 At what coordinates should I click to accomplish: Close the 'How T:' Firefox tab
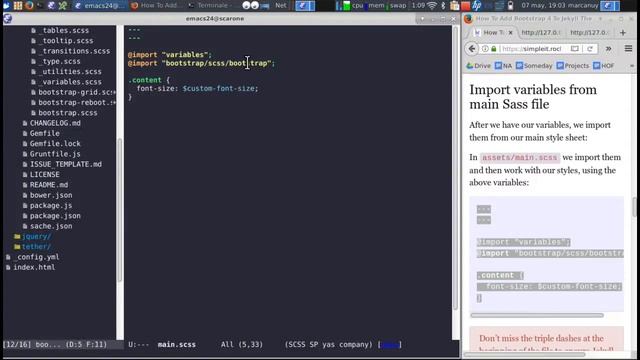[510, 32]
